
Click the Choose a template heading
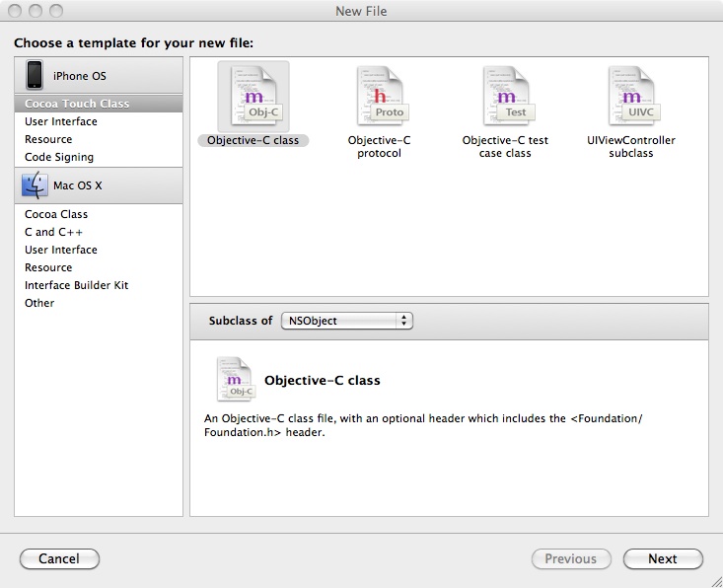134,42
